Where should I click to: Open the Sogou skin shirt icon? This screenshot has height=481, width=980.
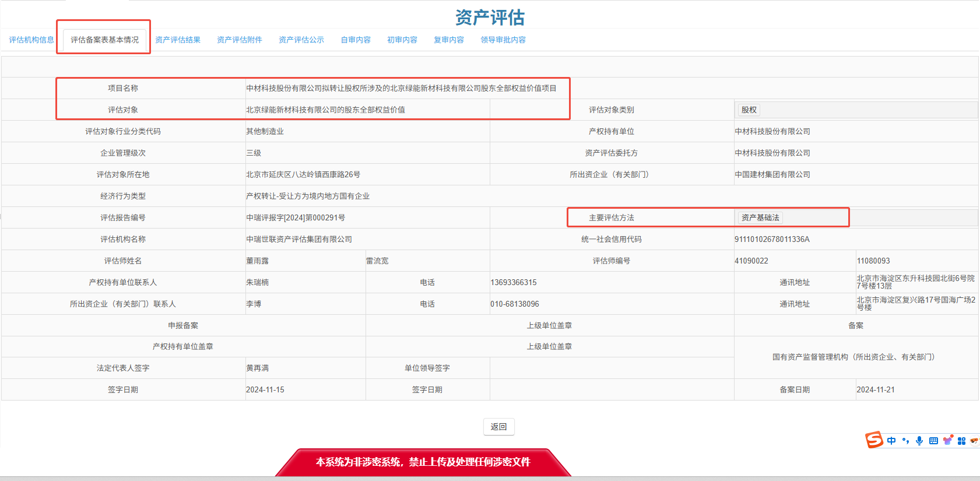(948, 440)
